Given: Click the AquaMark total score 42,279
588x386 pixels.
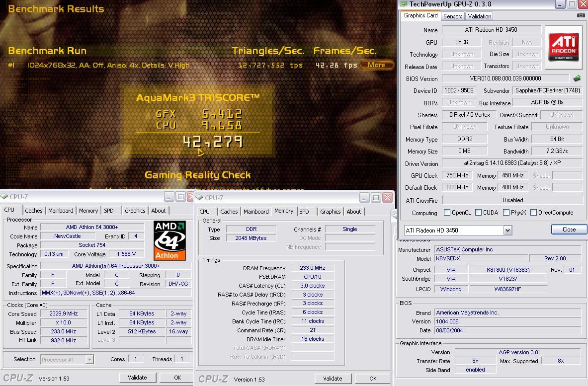Looking at the screenshot, I should point(213,143).
